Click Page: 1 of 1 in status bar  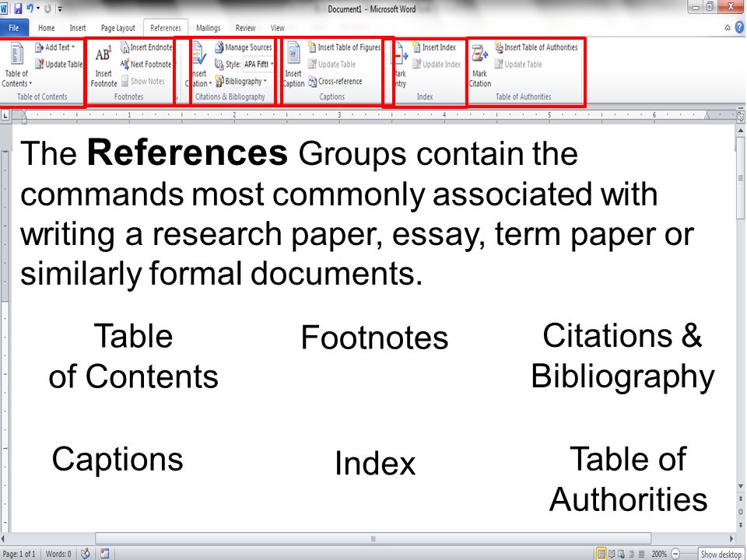(19, 554)
